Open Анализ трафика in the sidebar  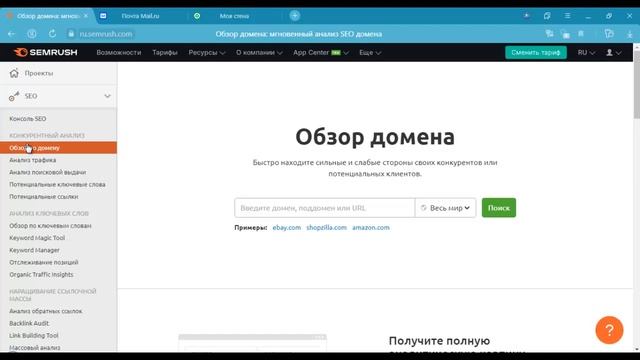tap(33, 160)
